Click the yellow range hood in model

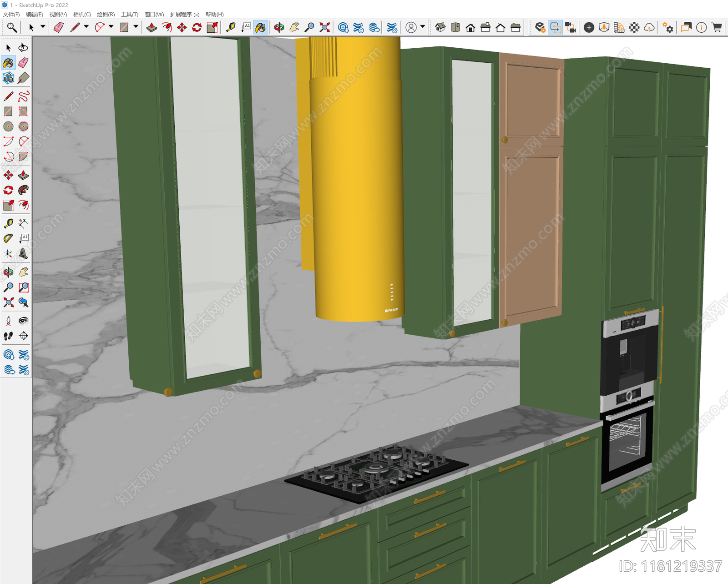pyautogui.click(x=357, y=182)
